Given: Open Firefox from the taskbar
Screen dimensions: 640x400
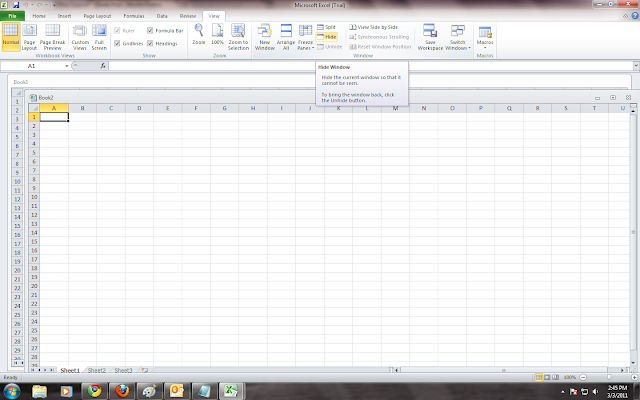Looking at the screenshot, I should (122, 391).
